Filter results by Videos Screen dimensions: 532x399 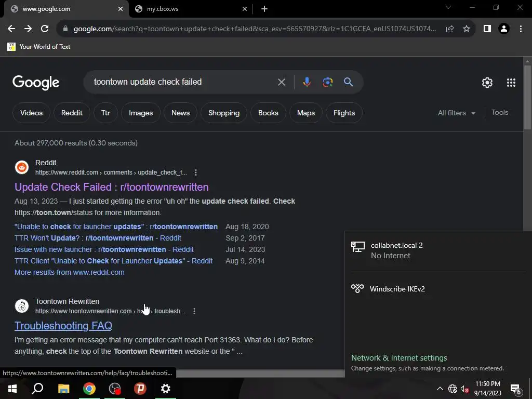pyautogui.click(x=31, y=113)
